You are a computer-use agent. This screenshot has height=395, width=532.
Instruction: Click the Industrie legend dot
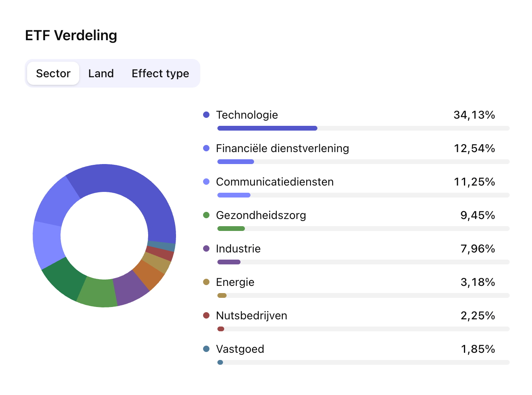[206, 248]
